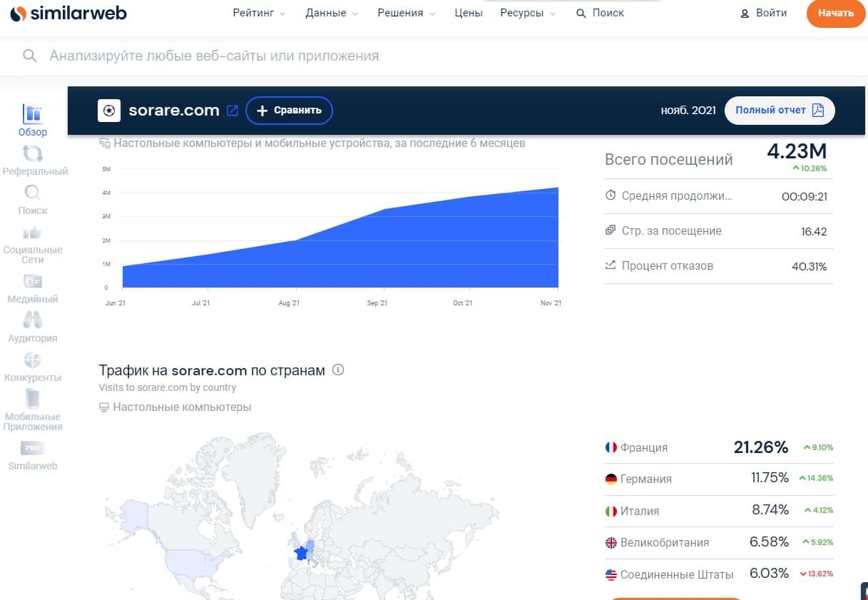Click the Великобритания country label

point(665,543)
